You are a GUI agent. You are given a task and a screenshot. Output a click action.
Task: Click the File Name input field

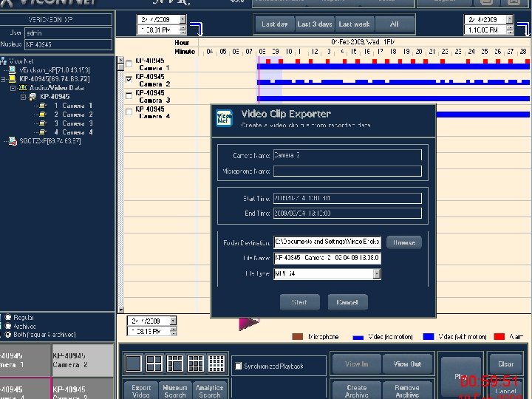pyautogui.click(x=327, y=258)
